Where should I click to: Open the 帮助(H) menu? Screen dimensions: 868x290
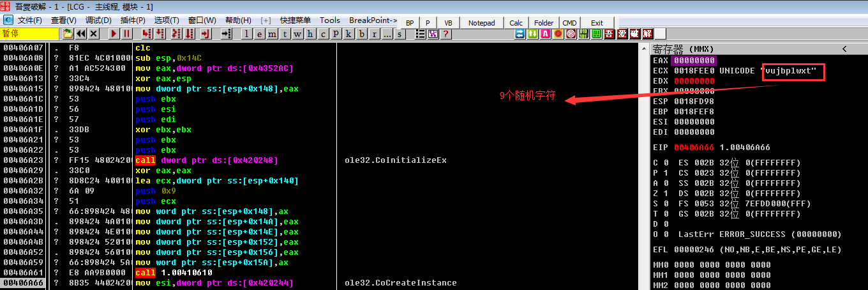click(238, 20)
